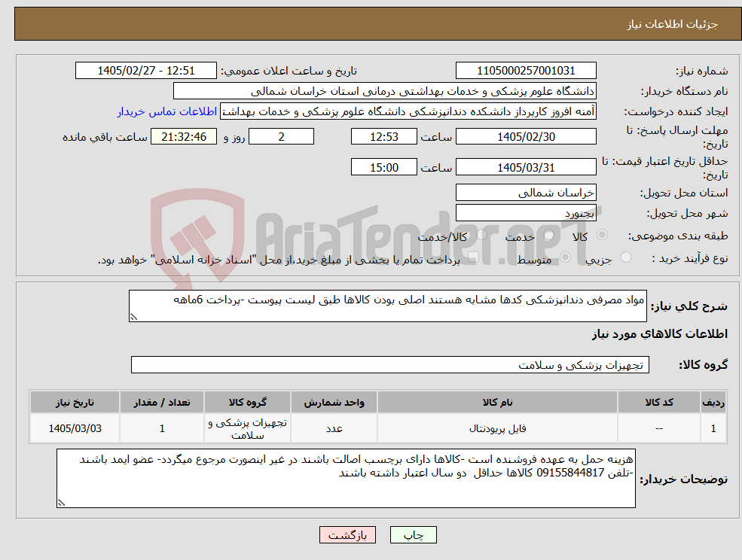Viewport: 742px width, 560px height.
Task: Click the resize handle of description textarea
Action: 133,318
